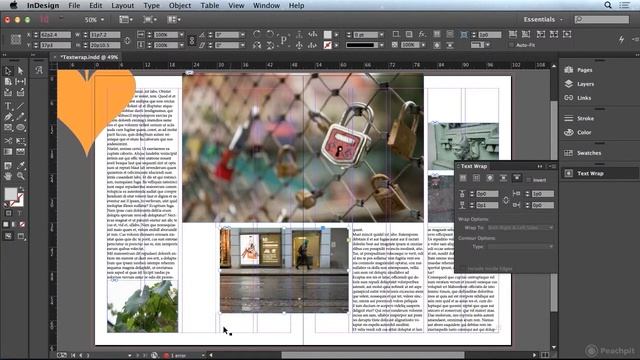Screen dimensions: 640x360
Task: Click the Fit Content Proportionally icon
Action: 526,34
